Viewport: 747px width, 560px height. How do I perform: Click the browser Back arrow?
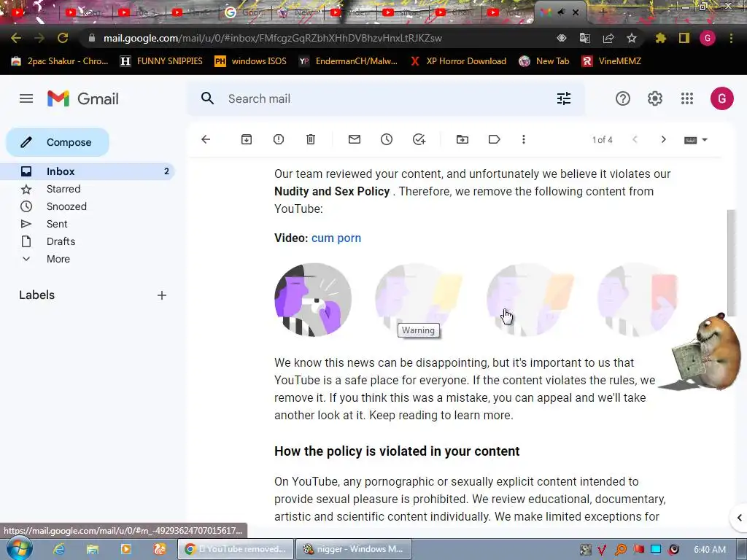pos(16,38)
